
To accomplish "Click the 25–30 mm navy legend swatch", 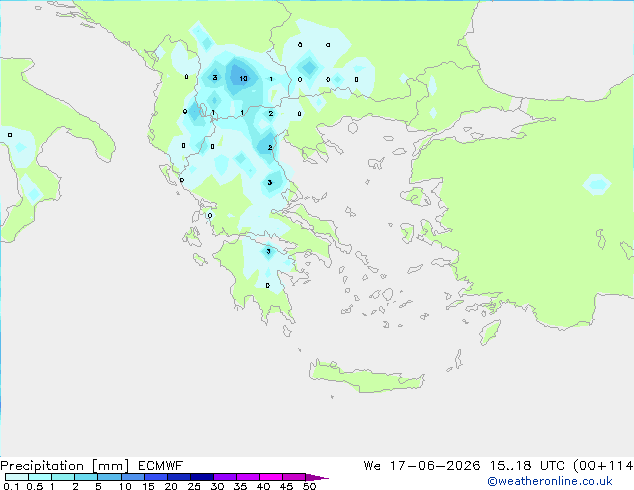I will point(201,477).
